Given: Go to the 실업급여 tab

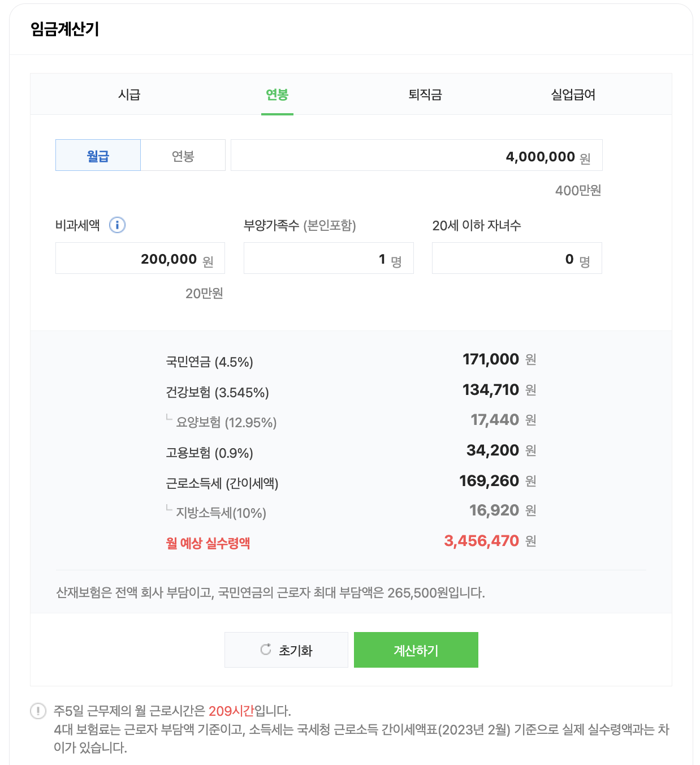Looking at the screenshot, I should tap(573, 94).
